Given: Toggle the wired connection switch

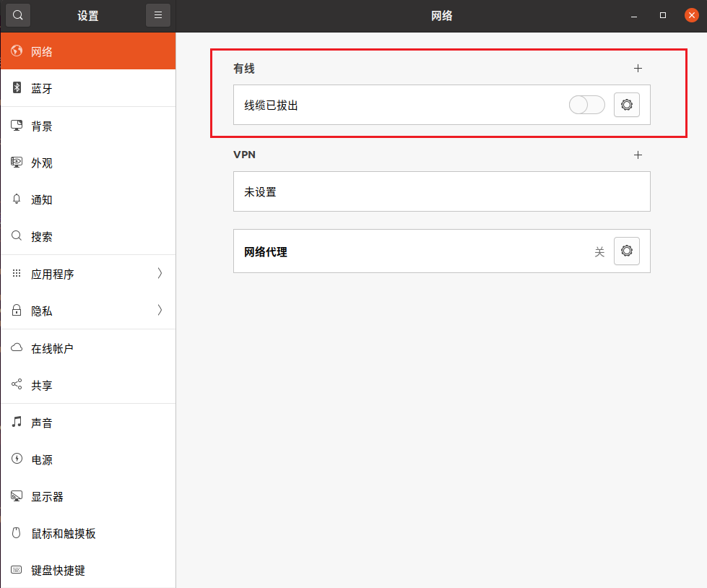Looking at the screenshot, I should click(x=586, y=104).
